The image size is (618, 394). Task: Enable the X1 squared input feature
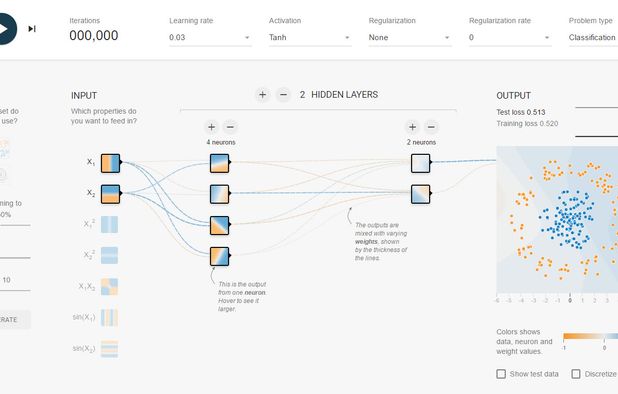pos(110,225)
